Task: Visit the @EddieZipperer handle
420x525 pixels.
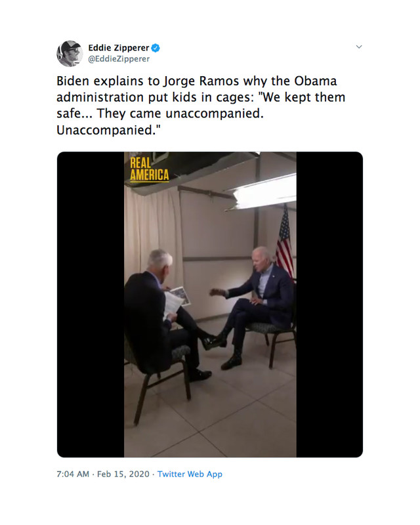Action: [x=119, y=59]
